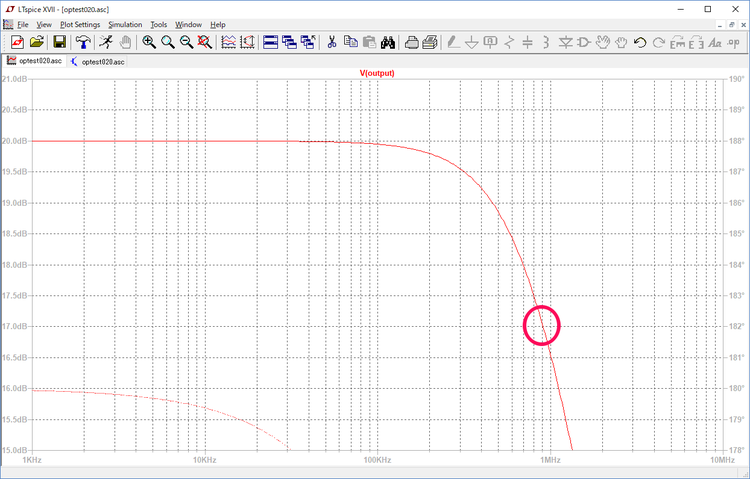The image size is (750, 479).
Task: Click the Zoom Out magnifier icon
Action: (x=186, y=42)
